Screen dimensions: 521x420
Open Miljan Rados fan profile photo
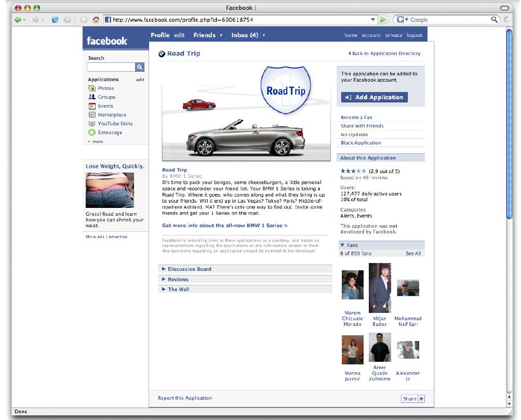tap(380, 287)
